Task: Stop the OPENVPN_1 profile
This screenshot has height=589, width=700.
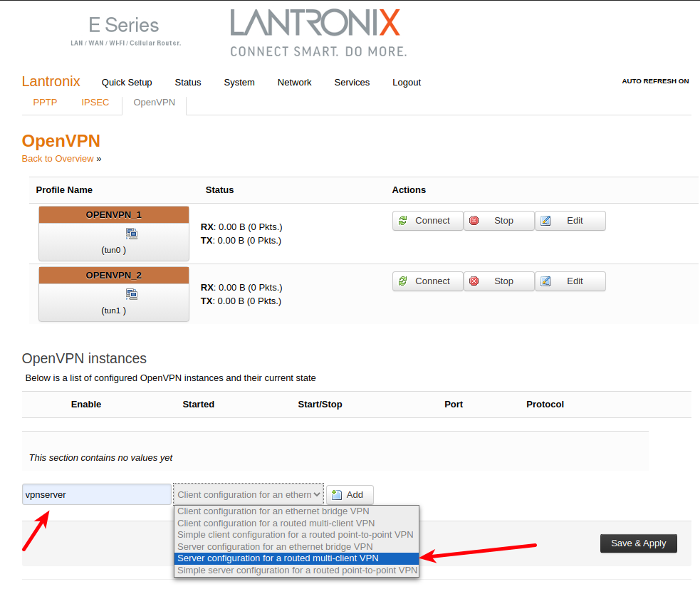Action: (x=499, y=221)
